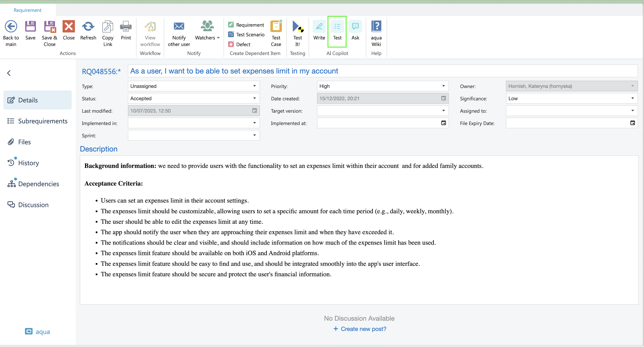Run Test It! in Testing group
Image resolution: width=644 pixels, height=347 pixels.
(x=298, y=26)
